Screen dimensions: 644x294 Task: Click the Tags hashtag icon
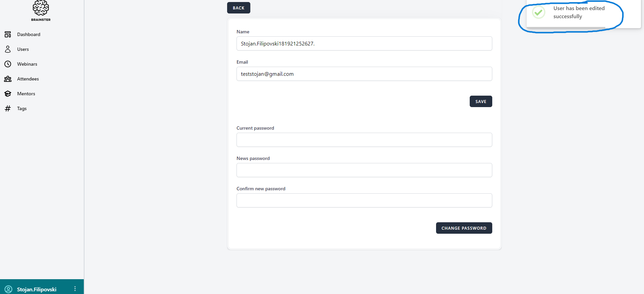pyautogui.click(x=8, y=108)
